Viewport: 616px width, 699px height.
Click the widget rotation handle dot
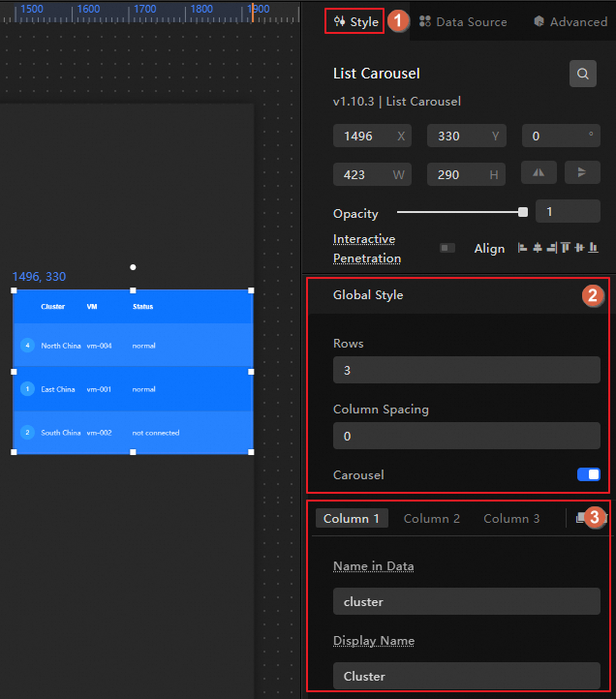click(x=133, y=267)
